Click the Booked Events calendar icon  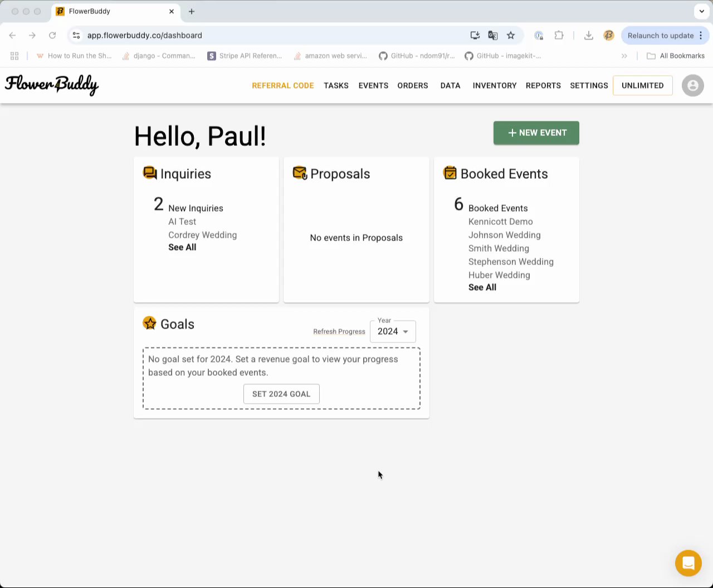click(x=450, y=173)
